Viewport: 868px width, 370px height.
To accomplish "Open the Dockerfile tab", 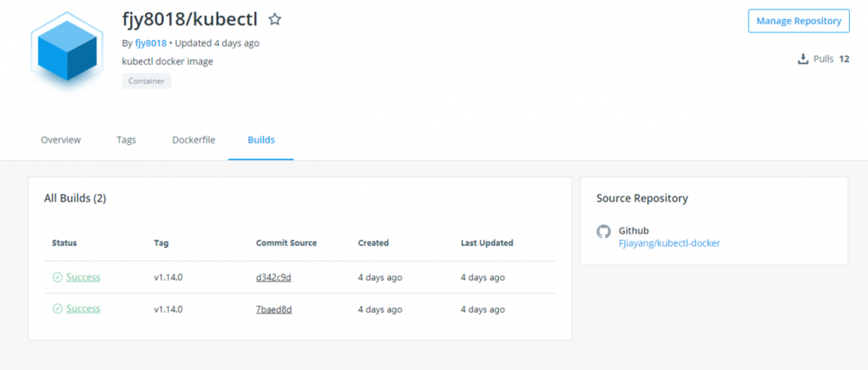I will pos(194,140).
